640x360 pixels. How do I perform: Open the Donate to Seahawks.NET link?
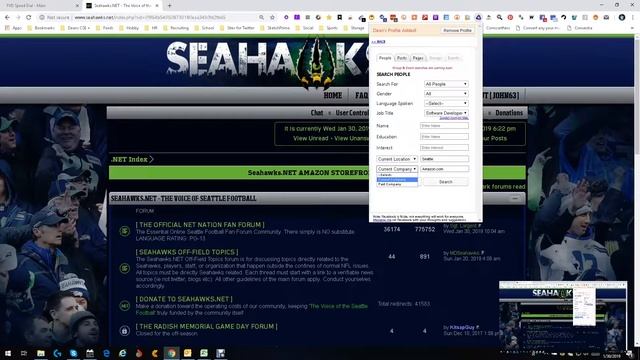[184, 299]
